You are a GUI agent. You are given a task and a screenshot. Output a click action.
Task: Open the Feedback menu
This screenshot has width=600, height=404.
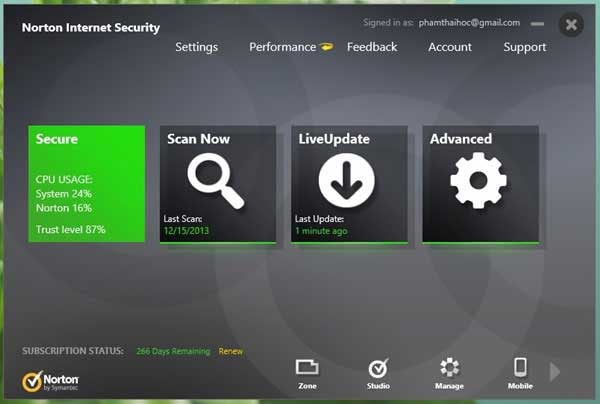pos(372,47)
